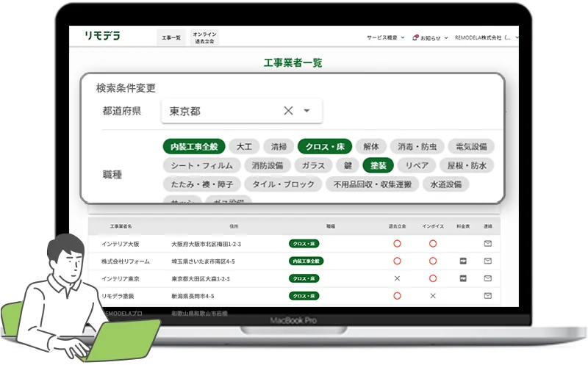Open the 都道府県 dropdown arrow
The width and height of the screenshot is (588, 365).
pos(306,111)
